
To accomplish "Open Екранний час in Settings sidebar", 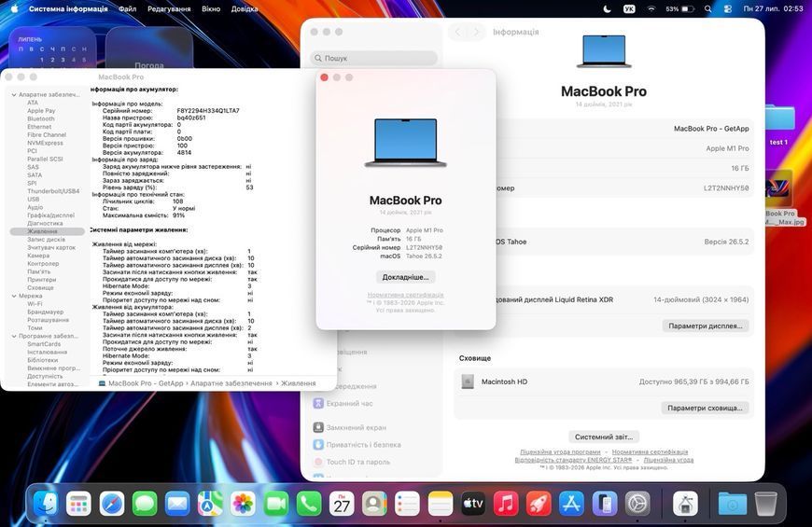I will [343, 403].
